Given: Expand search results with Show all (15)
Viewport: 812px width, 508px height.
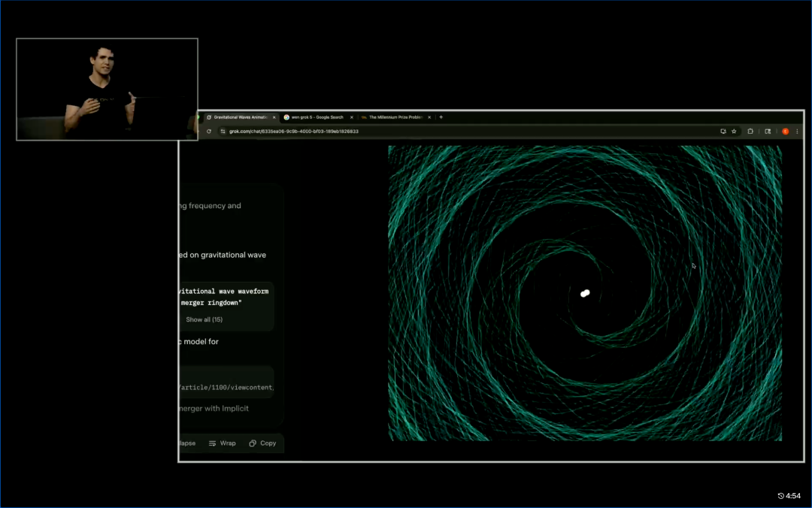Looking at the screenshot, I should click(204, 319).
